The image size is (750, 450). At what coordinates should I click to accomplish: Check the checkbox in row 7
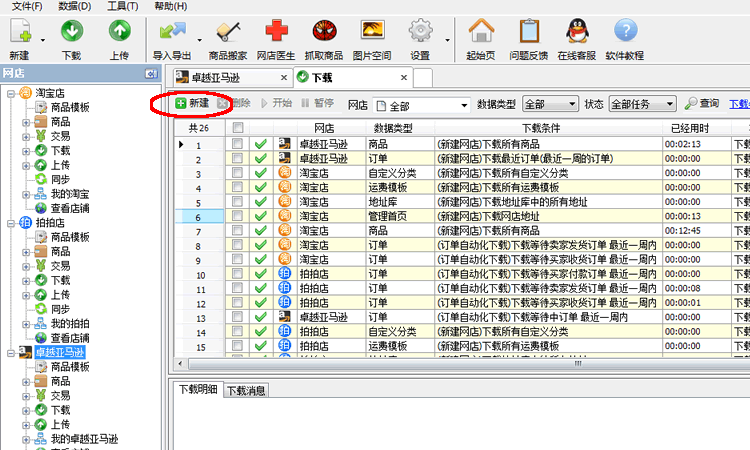coord(237,230)
